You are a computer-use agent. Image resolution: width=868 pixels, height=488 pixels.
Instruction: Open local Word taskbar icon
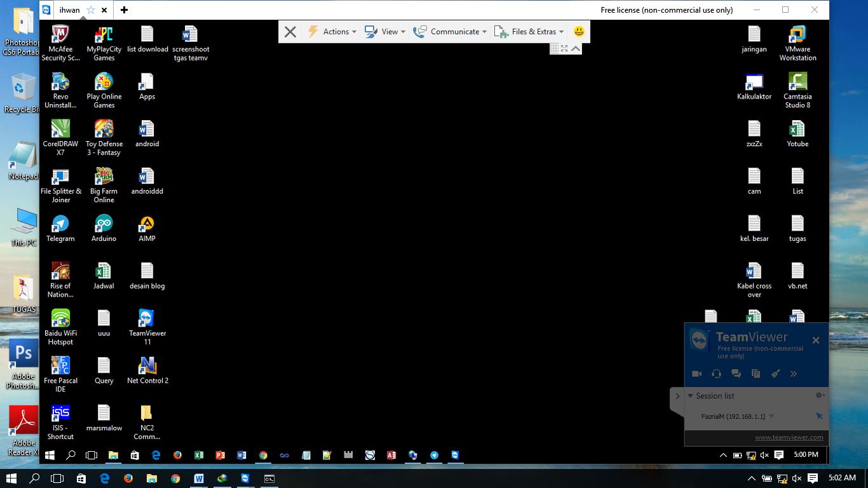point(199,478)
